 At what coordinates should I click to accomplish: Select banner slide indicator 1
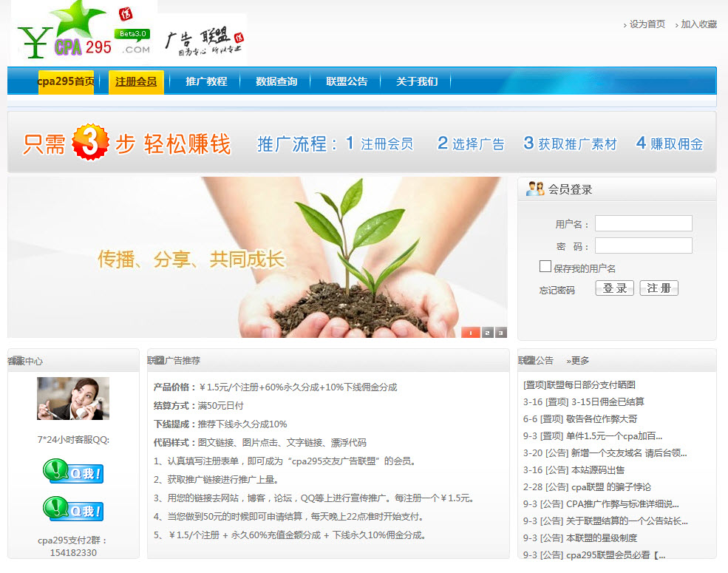[471, 333]
